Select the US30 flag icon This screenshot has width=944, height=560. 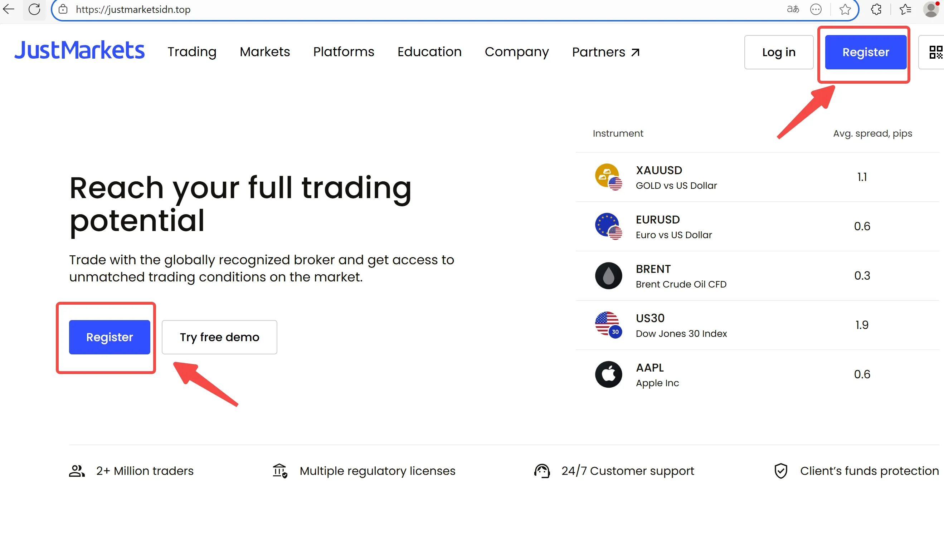(x=608, y=325)
